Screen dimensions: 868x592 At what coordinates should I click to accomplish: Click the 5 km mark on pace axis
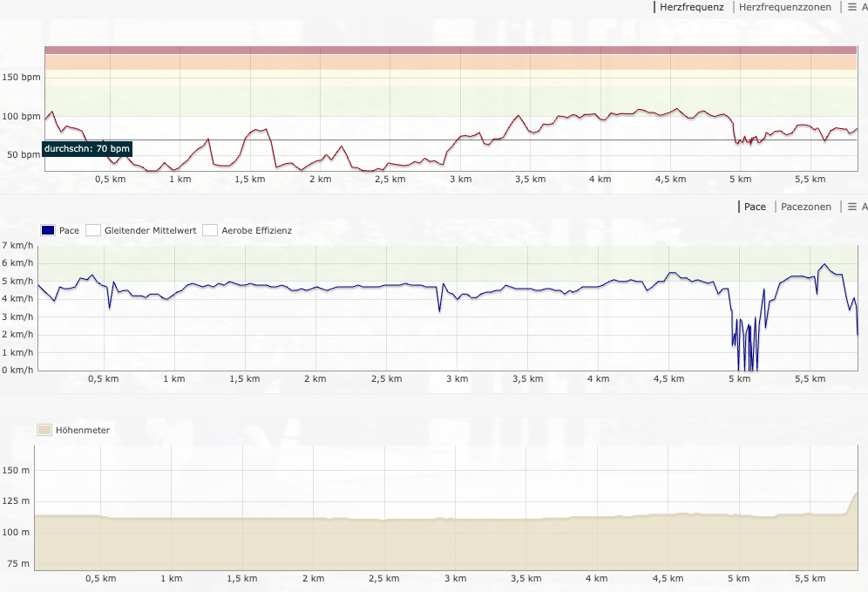point(739,379)
